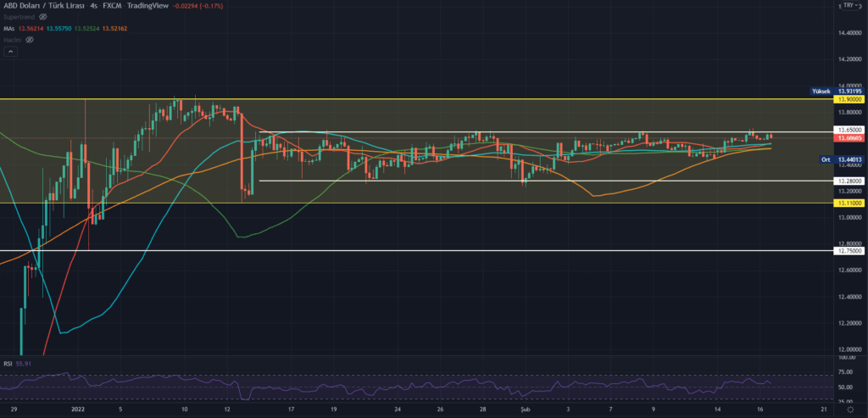The height and width of the screenshot is (418, 868).
Task: Open chart settings gear at bottom right
Action: pos(849,409)
